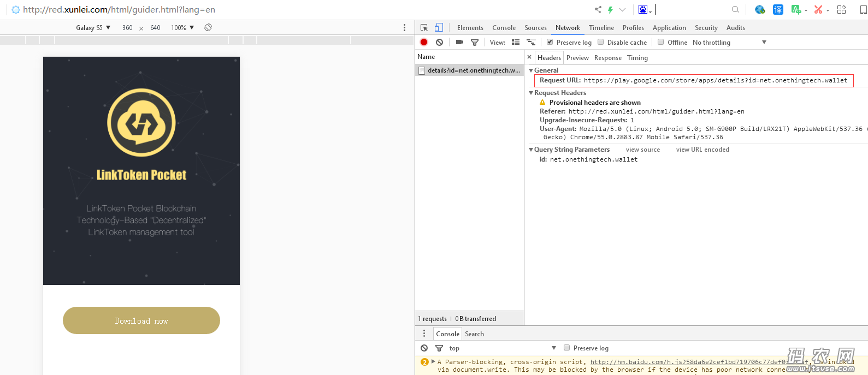Viewport: 868px width, 375px height.
Task: Toggle the device toolbar icon
Action: tap(439, 27)
